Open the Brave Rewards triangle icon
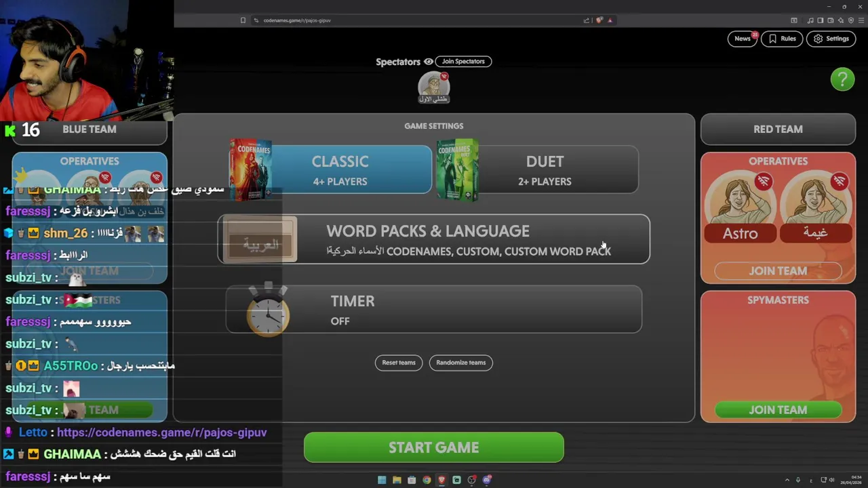The image size is (868, 488). [x=610, y=20]
